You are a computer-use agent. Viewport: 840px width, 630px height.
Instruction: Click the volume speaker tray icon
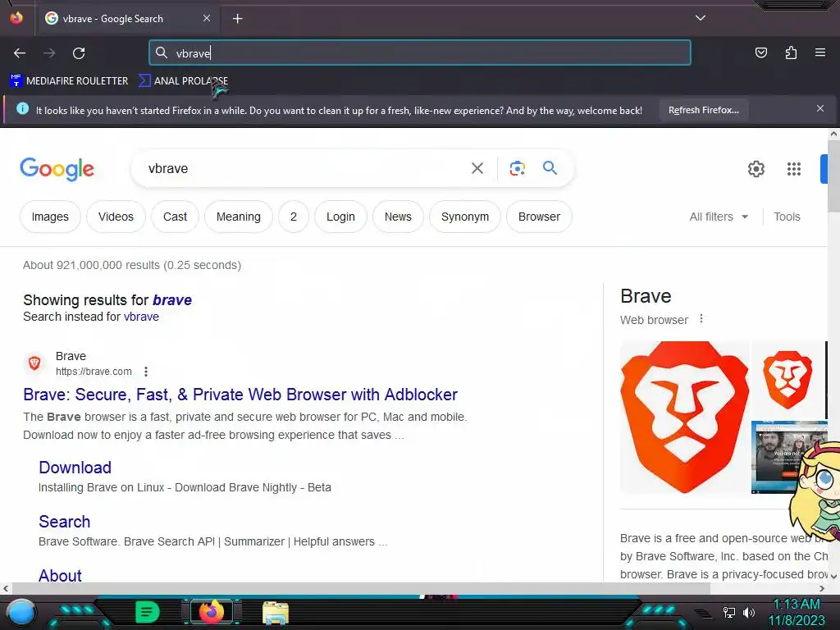point(749,612)
